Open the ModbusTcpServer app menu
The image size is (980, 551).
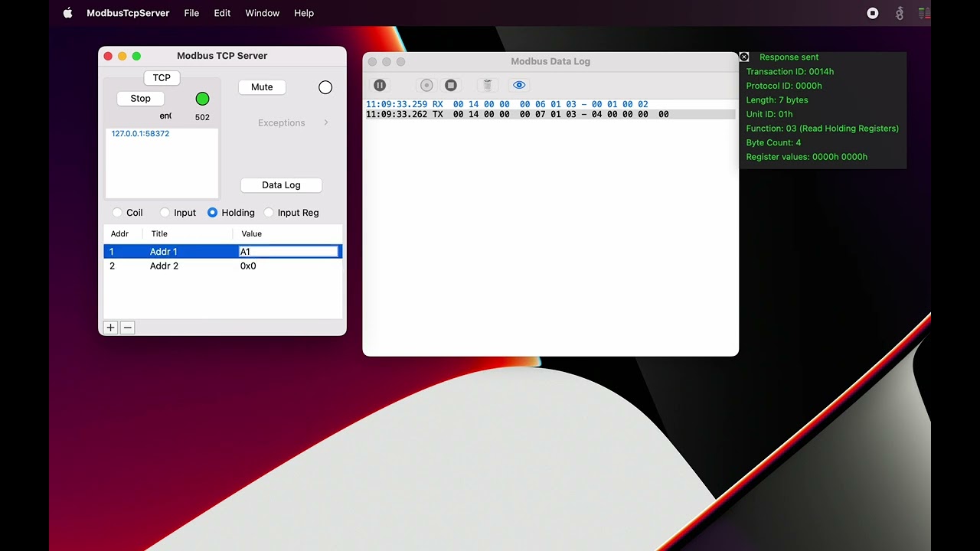[x=128, y=13]
